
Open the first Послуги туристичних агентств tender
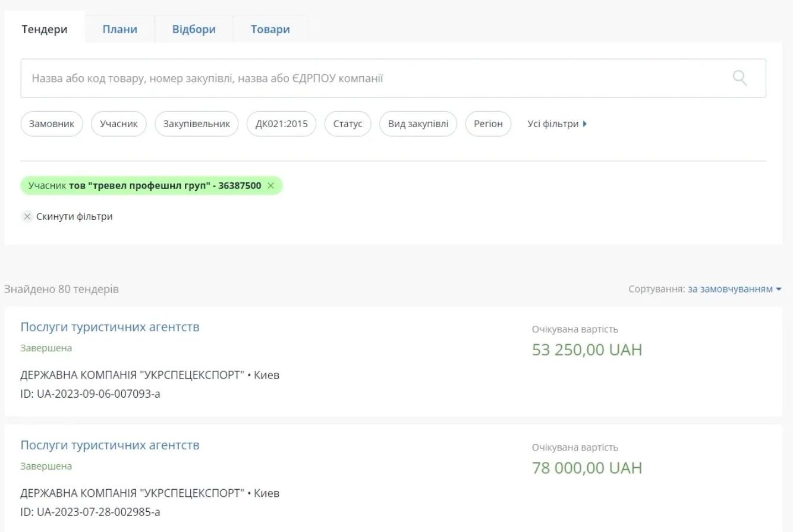point(110,327)
